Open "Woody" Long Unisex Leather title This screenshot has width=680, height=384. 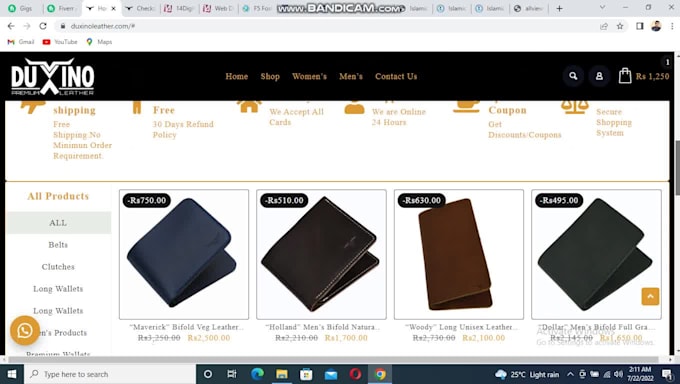[x=461, y=327]
